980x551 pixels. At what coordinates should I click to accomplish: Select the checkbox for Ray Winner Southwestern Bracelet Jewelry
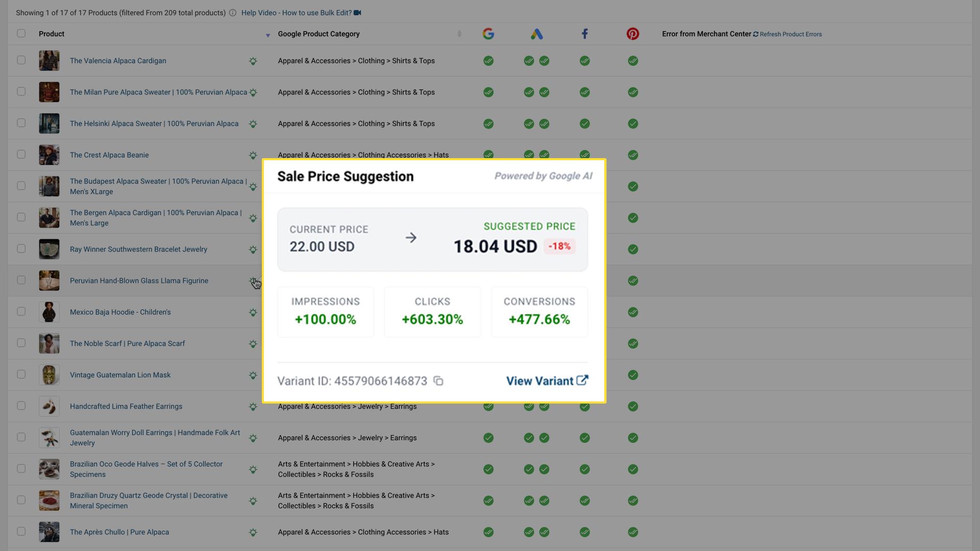[x=21, y=249]
